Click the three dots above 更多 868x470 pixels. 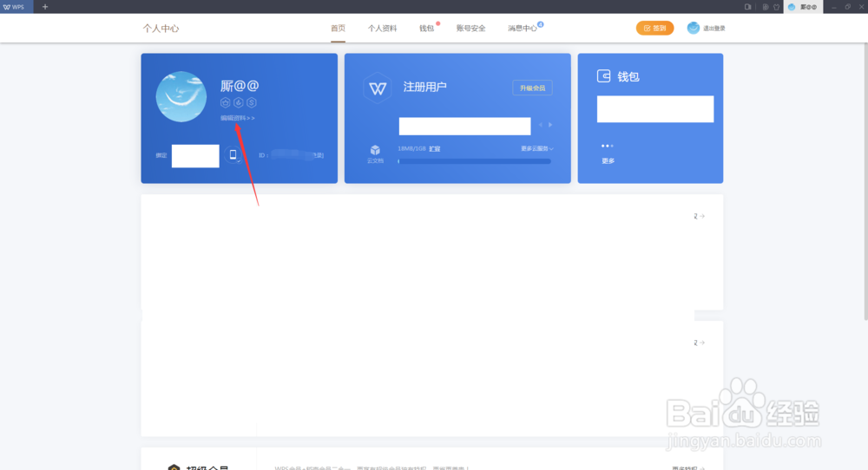pos(608,146)
